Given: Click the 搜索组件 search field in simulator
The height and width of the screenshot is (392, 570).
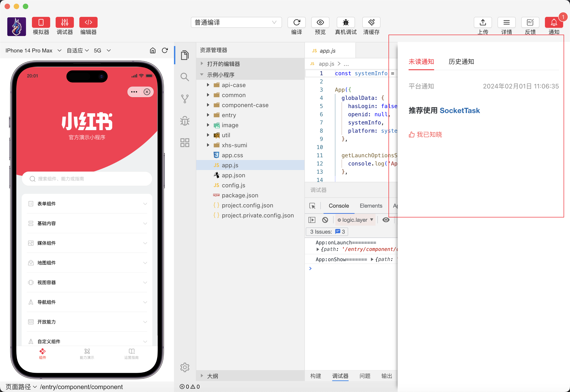Looking at the screenshot, I should click(x=87, y=179).
